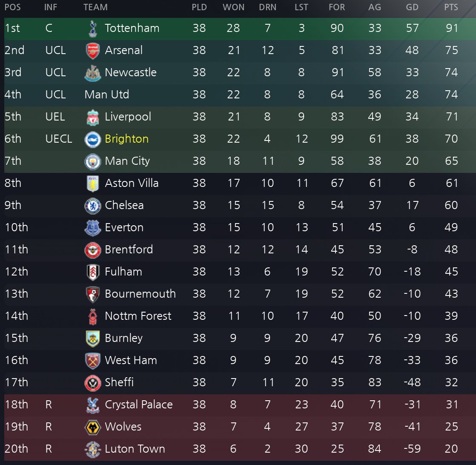Click the Wolves club badge
This screenshot has height=465, width=476.
pos(92,428)
